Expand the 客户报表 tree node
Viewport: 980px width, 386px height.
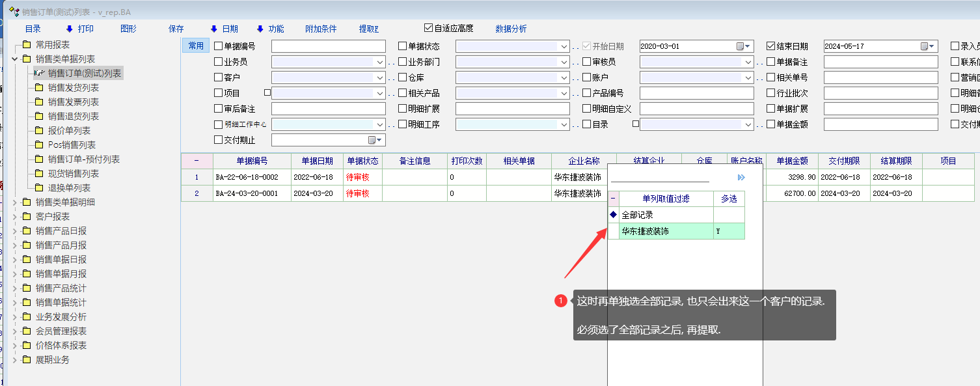point(15,217)
